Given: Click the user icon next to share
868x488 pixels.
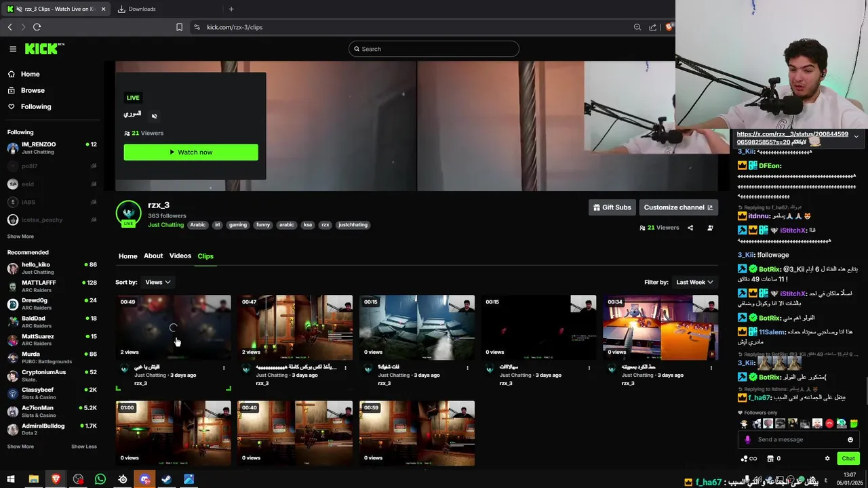Looking at the screenshot, I should click(x=710, y=228).
